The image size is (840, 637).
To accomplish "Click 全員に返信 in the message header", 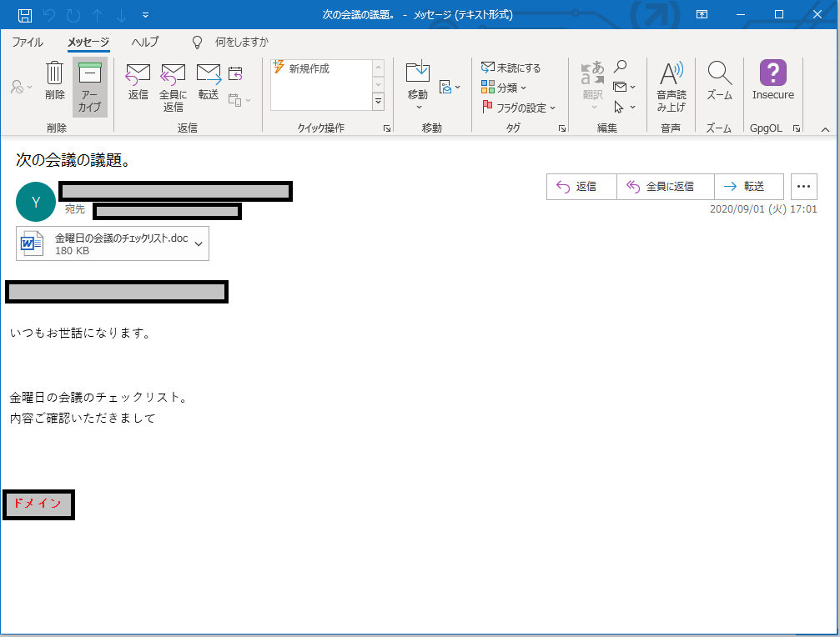I will pos(666,186).
